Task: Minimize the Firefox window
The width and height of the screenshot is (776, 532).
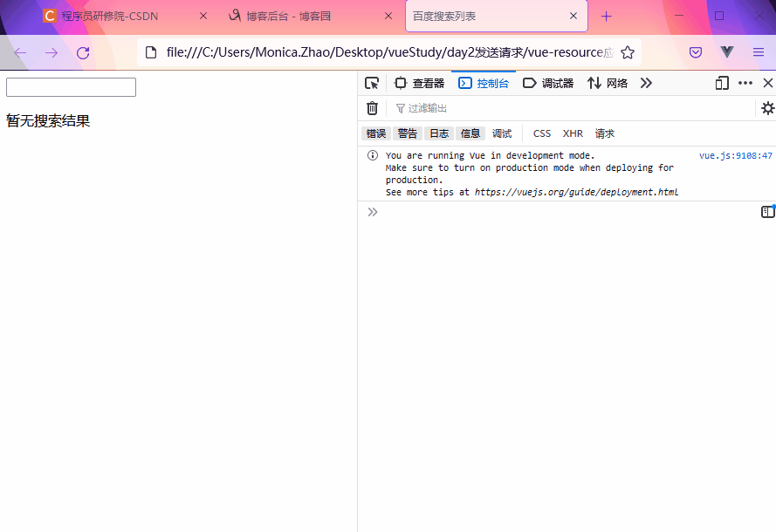Action: click(x=679, y=17)
